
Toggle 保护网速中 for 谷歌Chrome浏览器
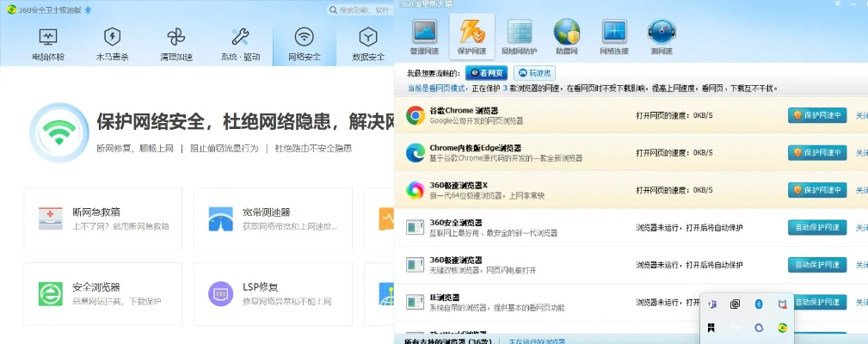coord(817,115)
